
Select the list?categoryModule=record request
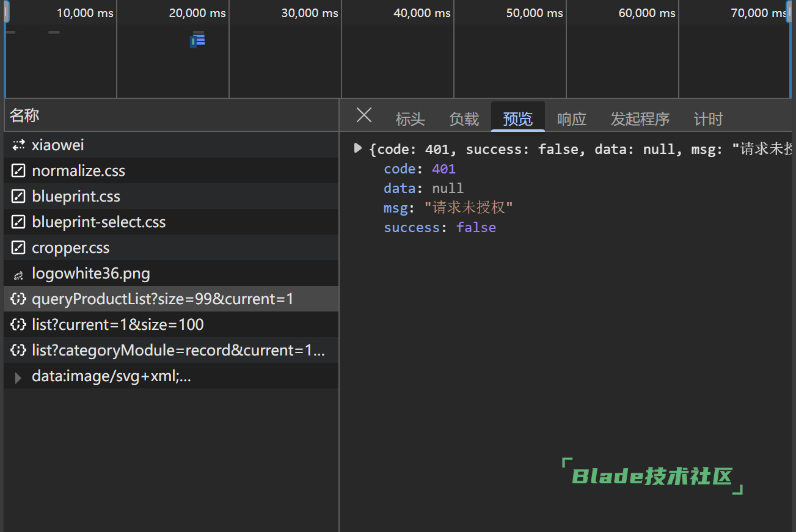(x=171, y=351)
